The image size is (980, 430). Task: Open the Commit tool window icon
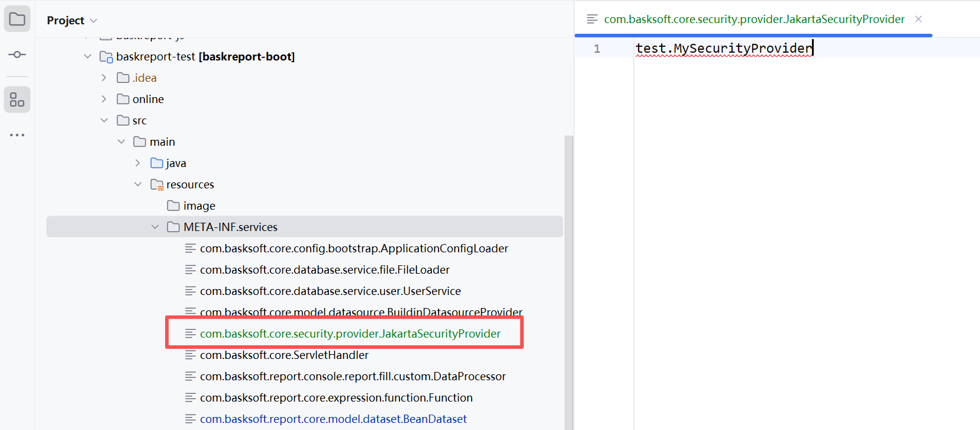(17, 54)
